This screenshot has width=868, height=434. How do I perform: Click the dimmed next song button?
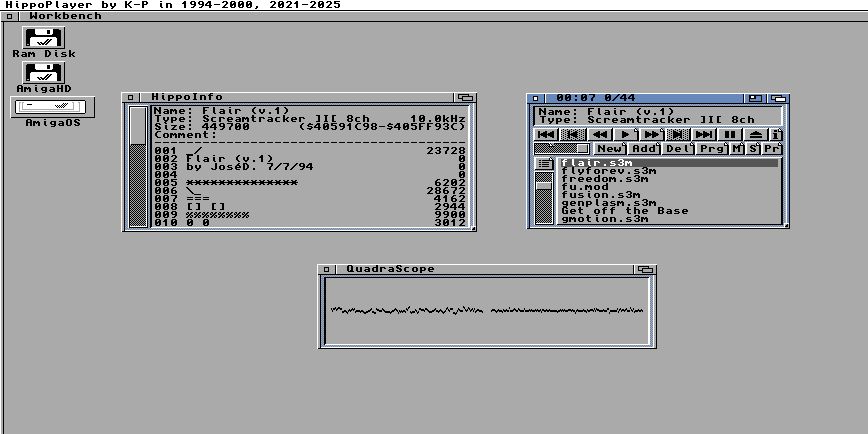pos(679,135)
